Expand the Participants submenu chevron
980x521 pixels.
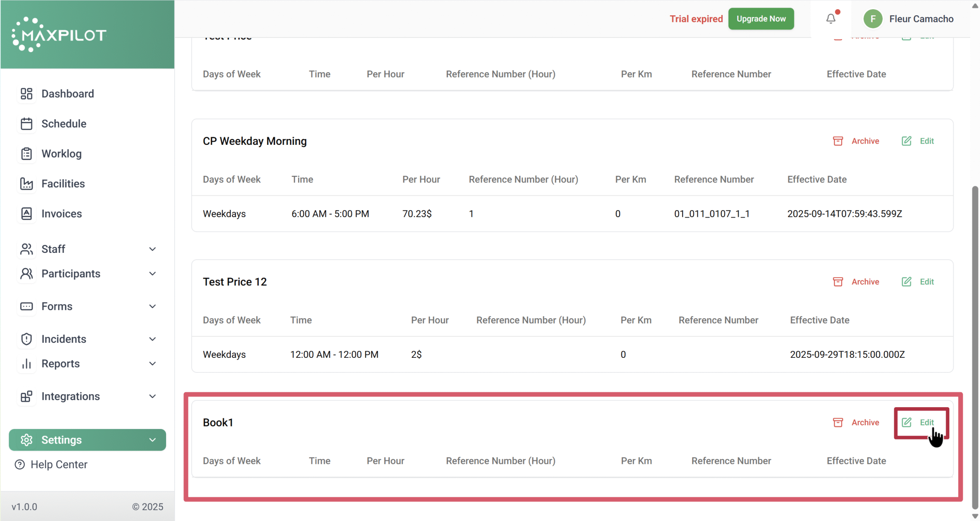[152, 274]
